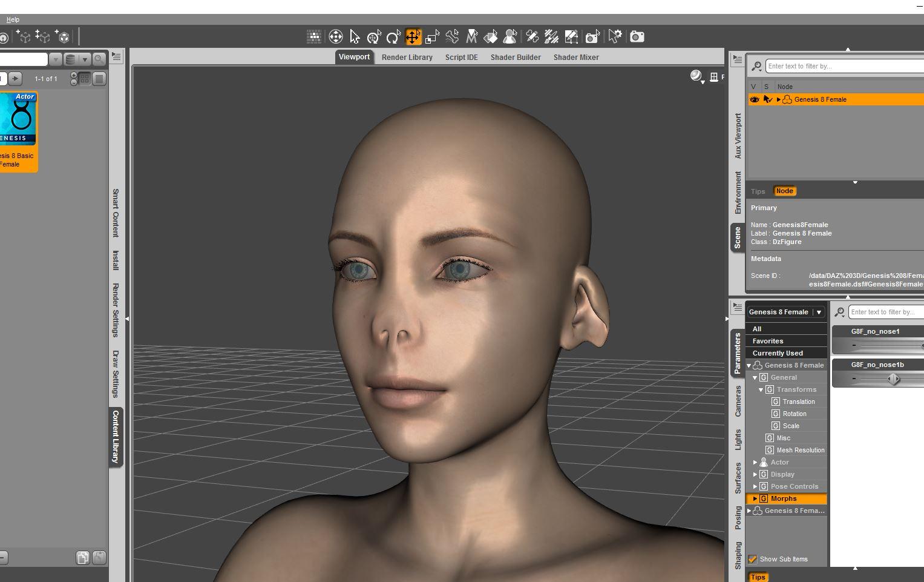The width and height of the screenshot is (924, 582).
Task: Open the Shader Mixer tab
Action: 576,58
